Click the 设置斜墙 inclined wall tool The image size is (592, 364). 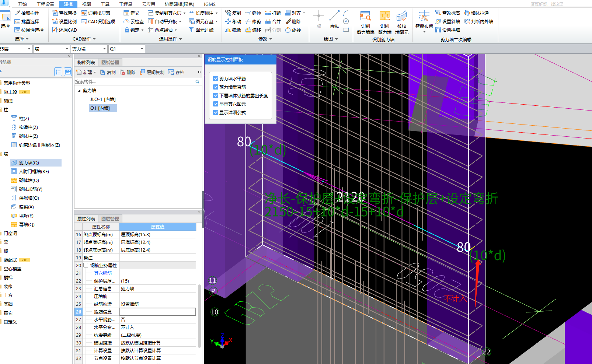pyautogui.click(x=448, y=21)
